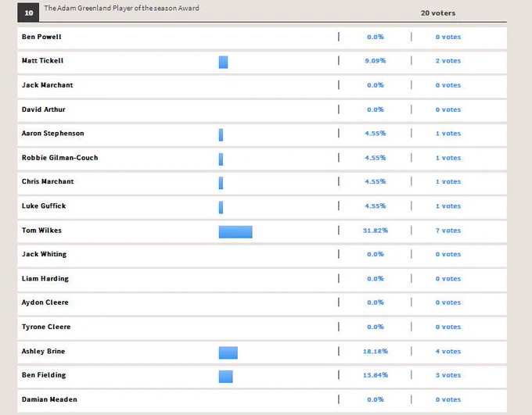
Task: Click Luke Guffick's 4.55% percentage
Action: tap(376, 206)
